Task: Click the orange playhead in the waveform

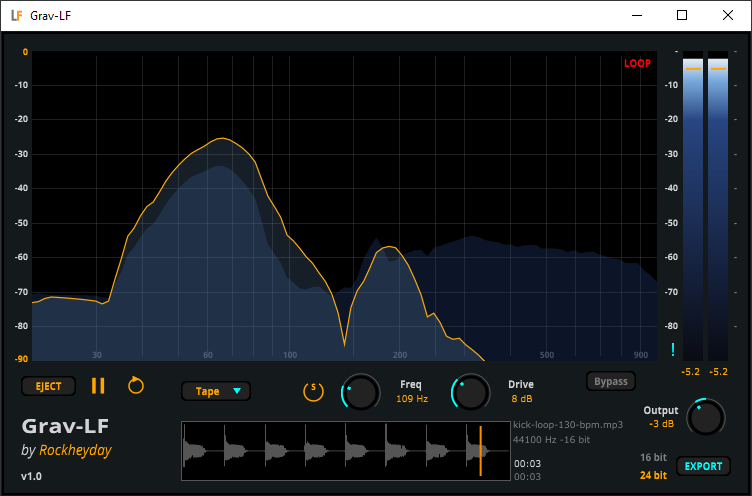Action: click(480, 450)
